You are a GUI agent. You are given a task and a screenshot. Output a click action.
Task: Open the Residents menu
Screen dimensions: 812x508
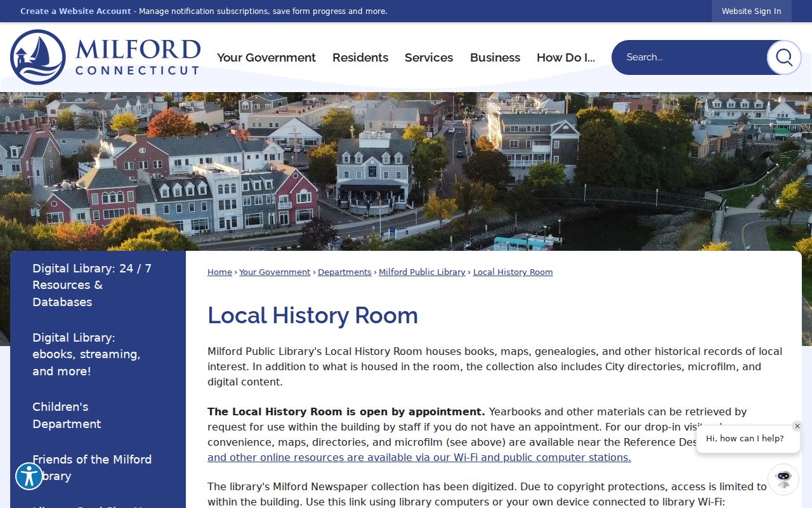click(x=360, y=57)
